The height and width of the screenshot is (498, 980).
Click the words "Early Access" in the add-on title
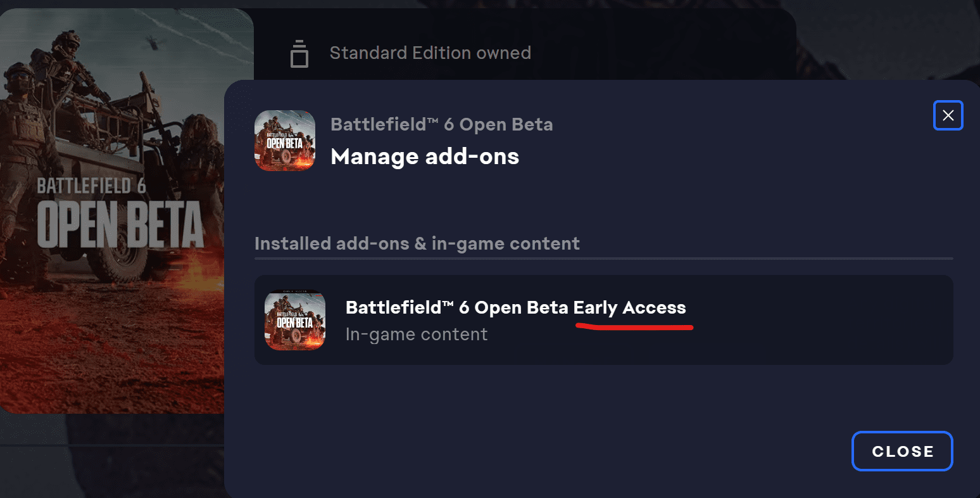point(629,307)
